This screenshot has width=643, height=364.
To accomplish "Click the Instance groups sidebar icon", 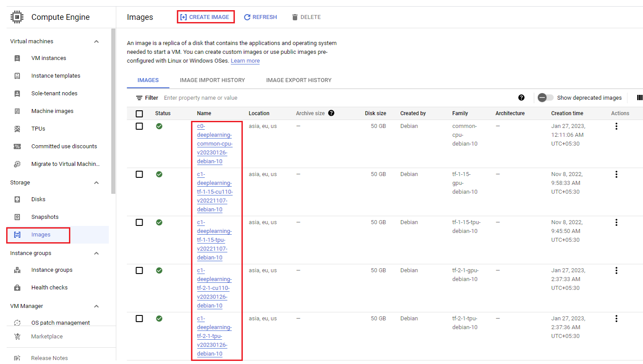I will tap(17, 270).
